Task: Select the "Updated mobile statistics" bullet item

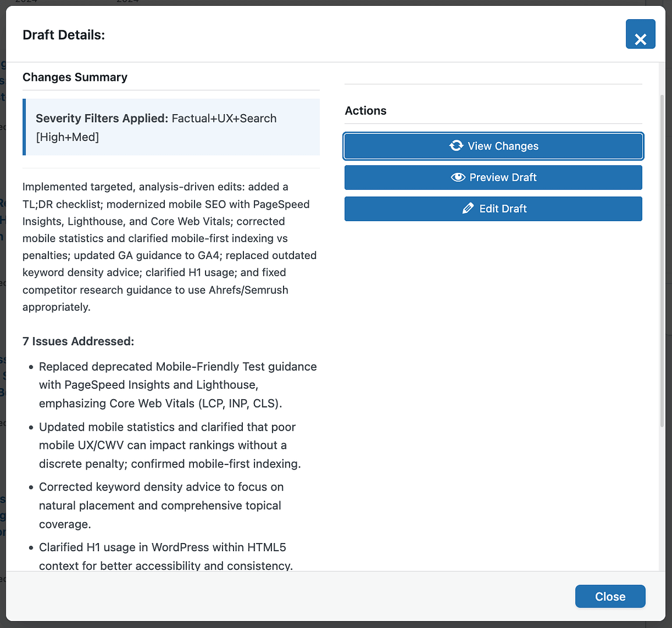Action: tap(169, 445)
